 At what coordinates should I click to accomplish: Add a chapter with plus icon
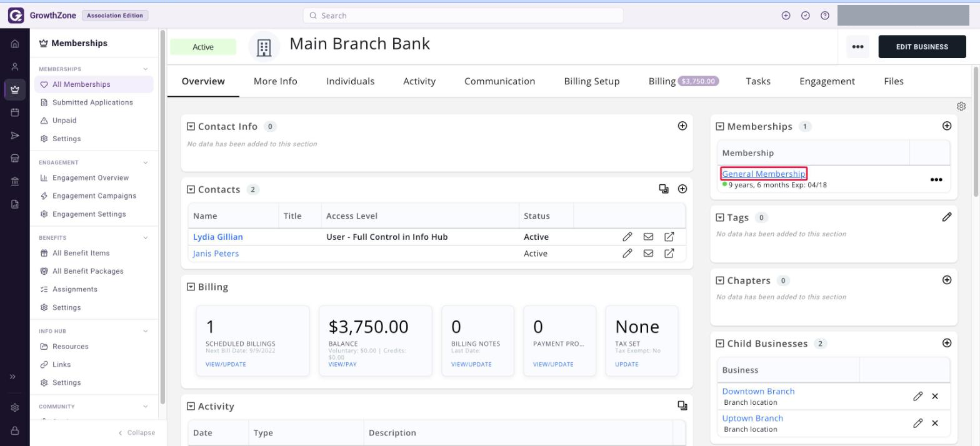[x=947, y=280]
